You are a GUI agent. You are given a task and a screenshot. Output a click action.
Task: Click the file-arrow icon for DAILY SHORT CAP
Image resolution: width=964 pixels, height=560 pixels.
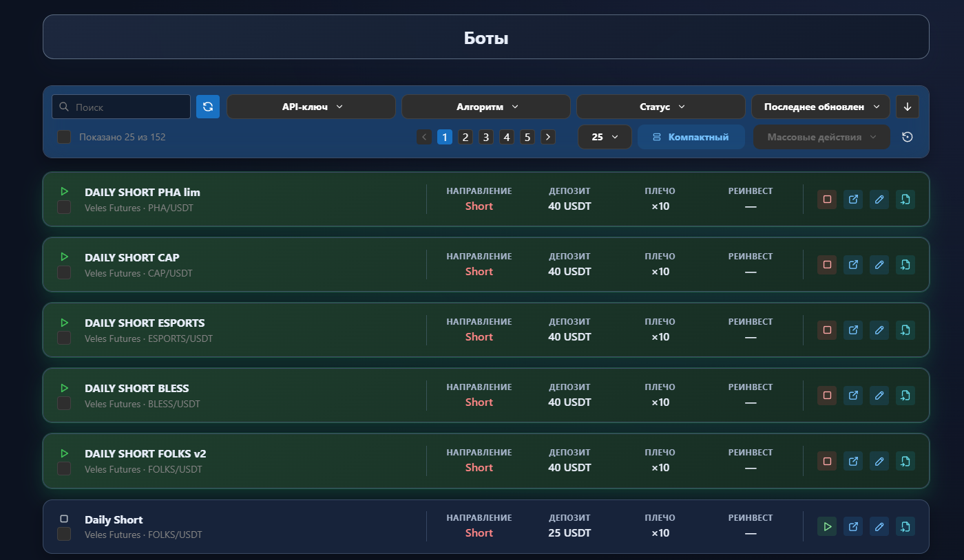[x=905, y=265]
